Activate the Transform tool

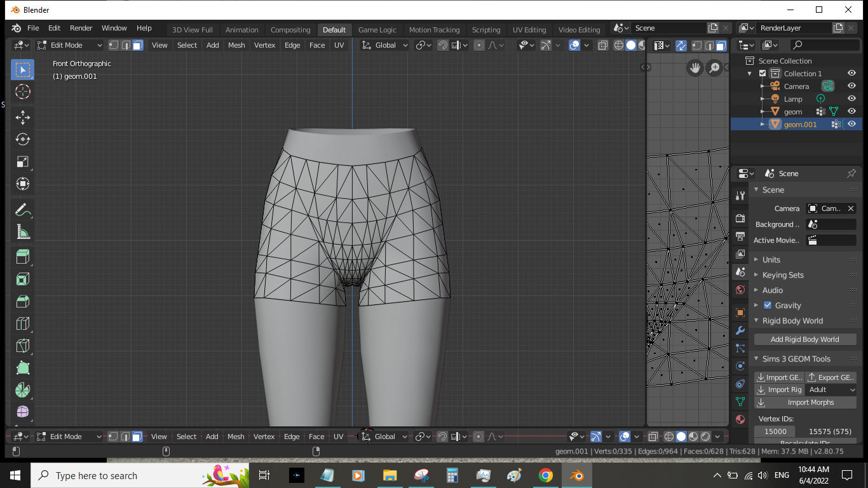coord(22,184)
